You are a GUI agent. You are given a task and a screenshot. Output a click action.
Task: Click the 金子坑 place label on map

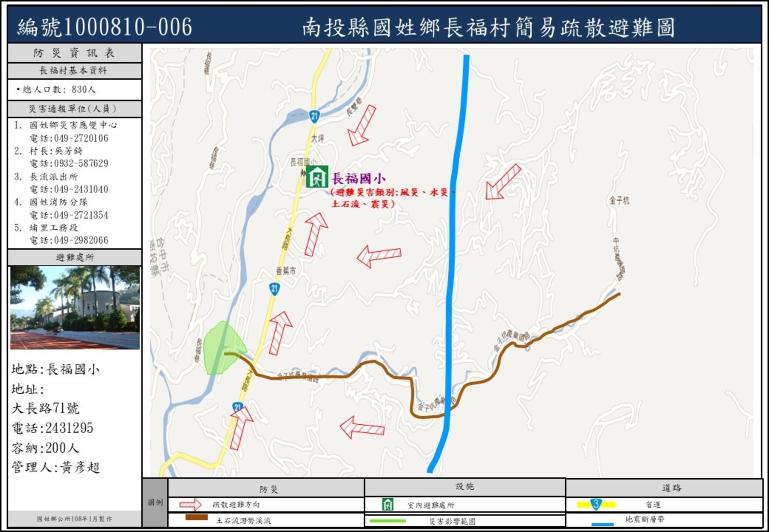pyautogui.click(x=619, y=201)
